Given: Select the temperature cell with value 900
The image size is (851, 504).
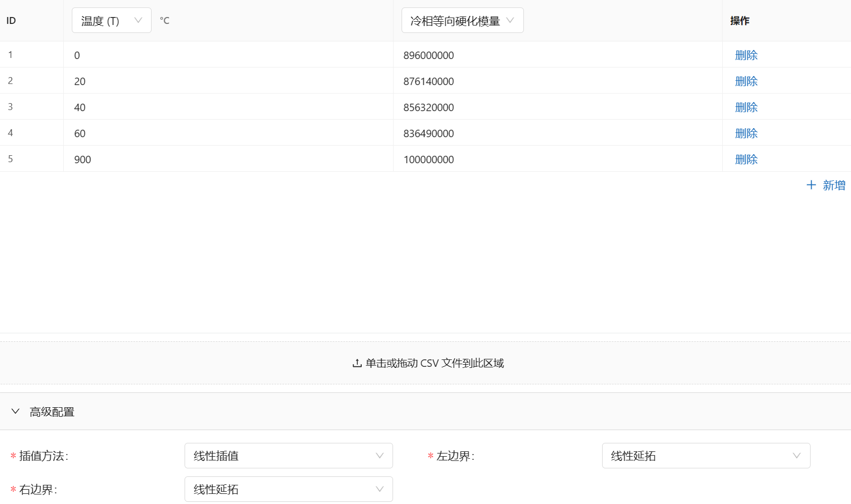Looking at the screenshot, I should (x=228, y=159).
